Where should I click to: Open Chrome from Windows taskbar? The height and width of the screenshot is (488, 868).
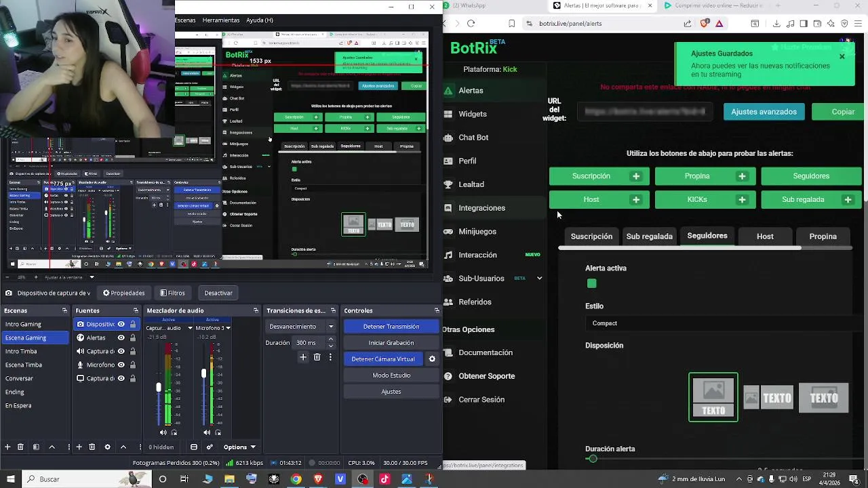(296, 479)
